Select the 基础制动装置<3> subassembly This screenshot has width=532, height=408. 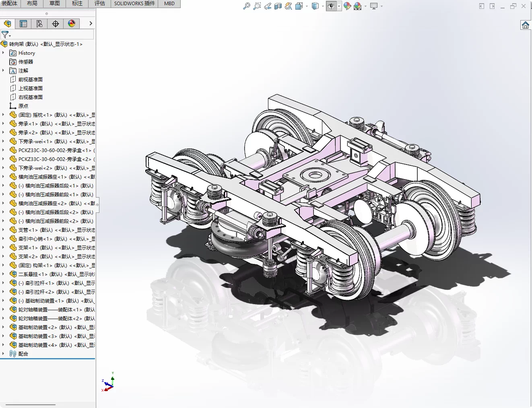(x=52, y=336)
